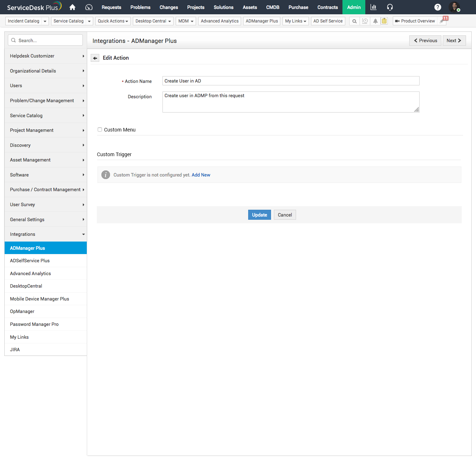This screenshot has width=476, height=462.
Task: Click inside the Action Name field
Action: click(290, 81)
